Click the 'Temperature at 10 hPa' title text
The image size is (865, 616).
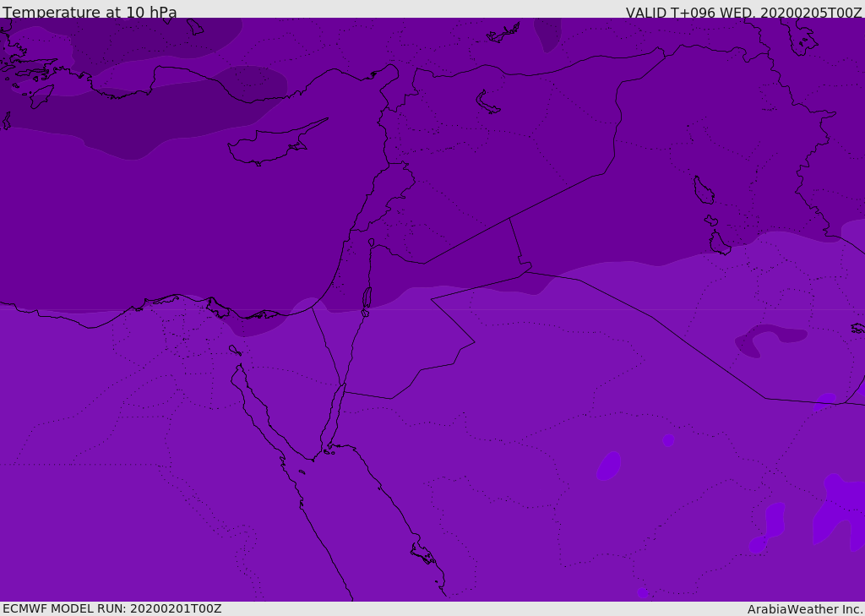click(90, 12)
